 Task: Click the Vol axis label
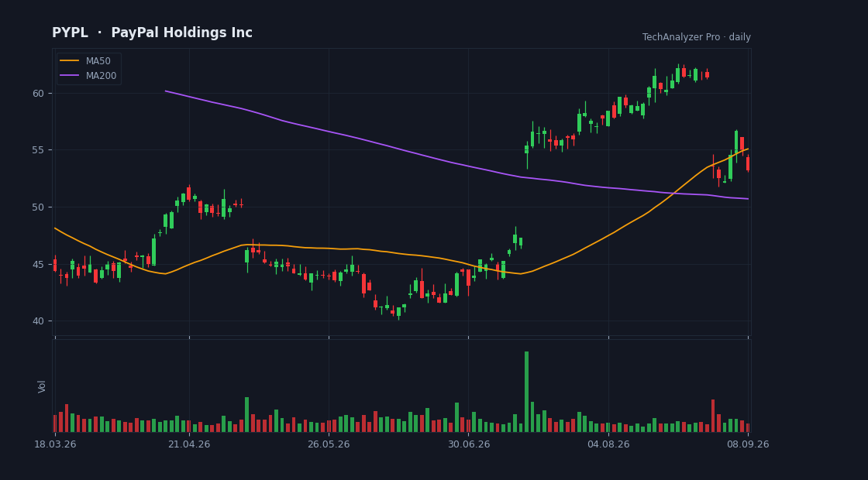[x=42, y=386]
